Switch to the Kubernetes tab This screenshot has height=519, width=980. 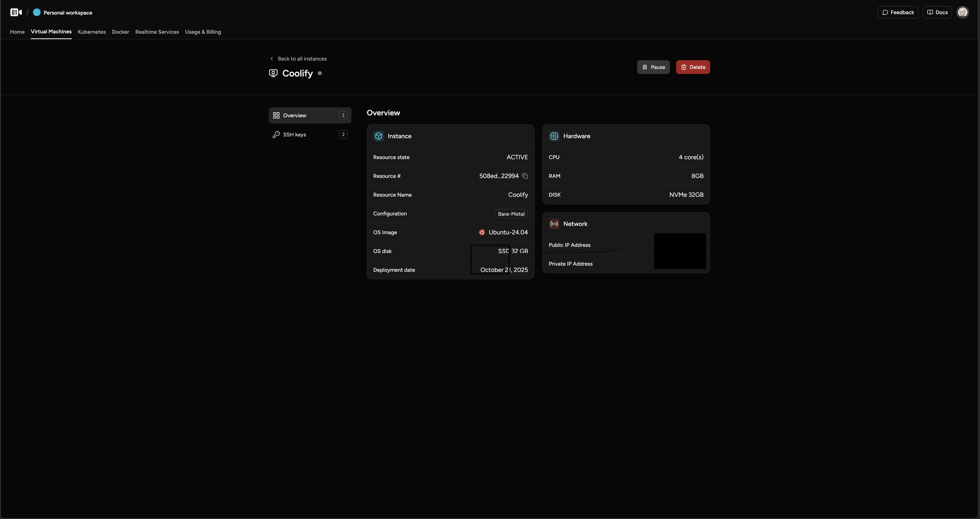click(92, 32)
